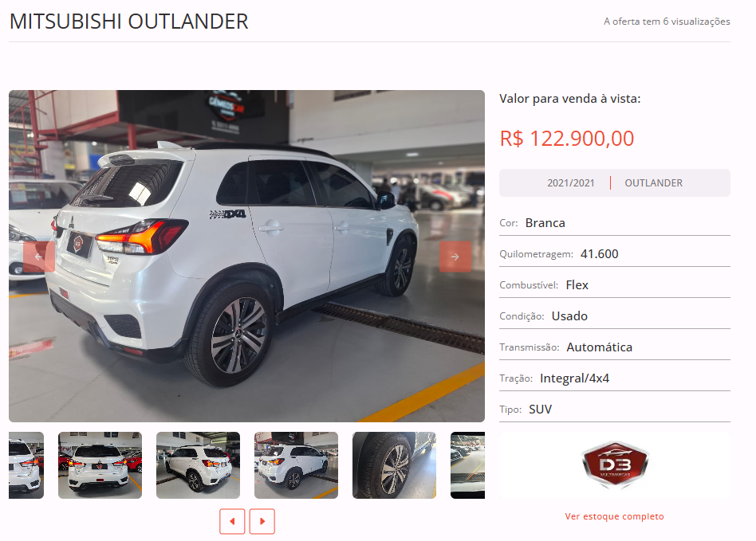Click the main Outlander photo
Image resolution: width=756 pixels, height=541 pixels.
tap(247, 256)
